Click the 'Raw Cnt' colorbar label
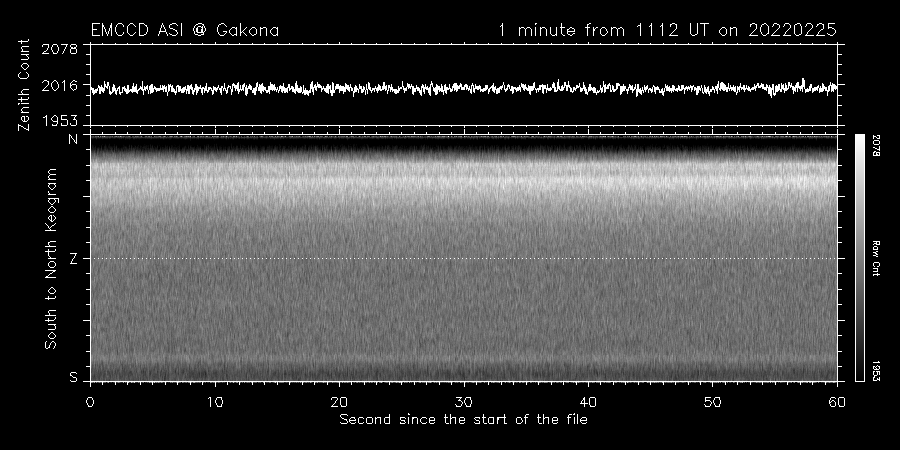 coord(876,258)
